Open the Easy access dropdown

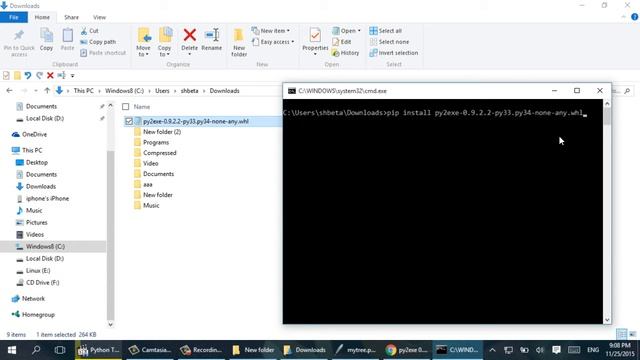pos(273,42)
